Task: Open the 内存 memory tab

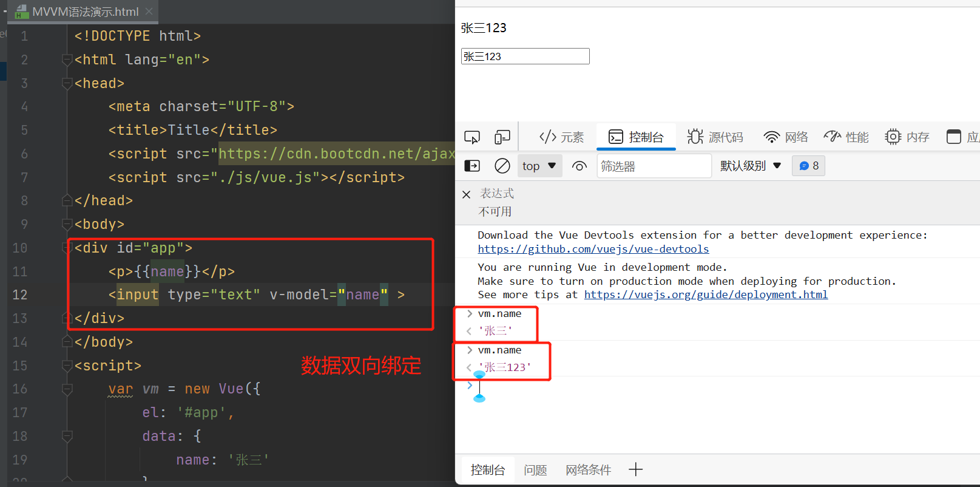Action: point(907,137)
